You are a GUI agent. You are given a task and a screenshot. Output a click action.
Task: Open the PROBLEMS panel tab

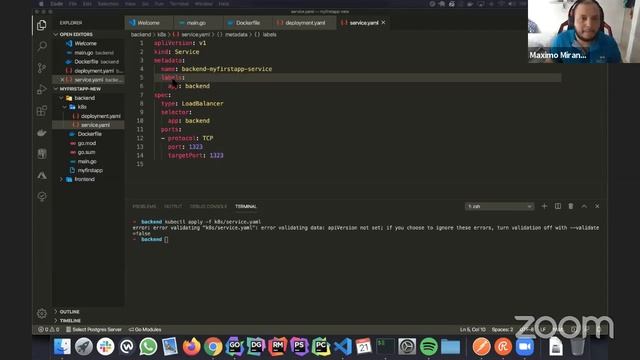point(144,207)
